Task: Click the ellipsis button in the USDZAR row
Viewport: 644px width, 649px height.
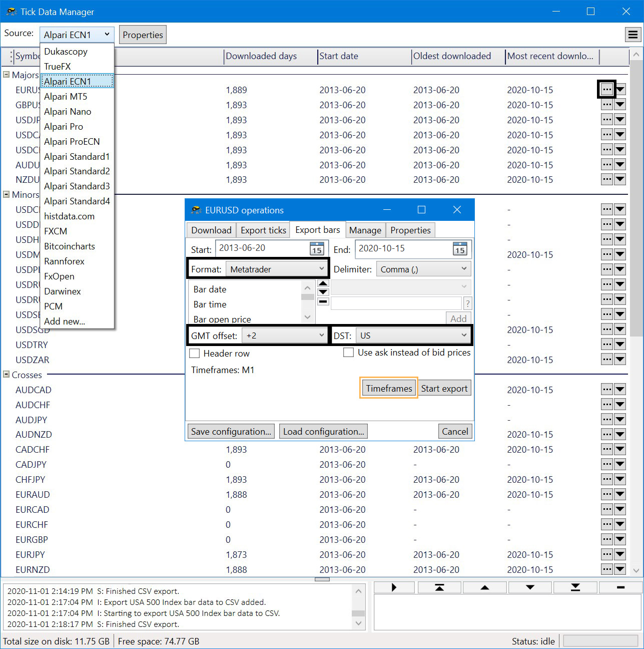Action: point(607,359)
